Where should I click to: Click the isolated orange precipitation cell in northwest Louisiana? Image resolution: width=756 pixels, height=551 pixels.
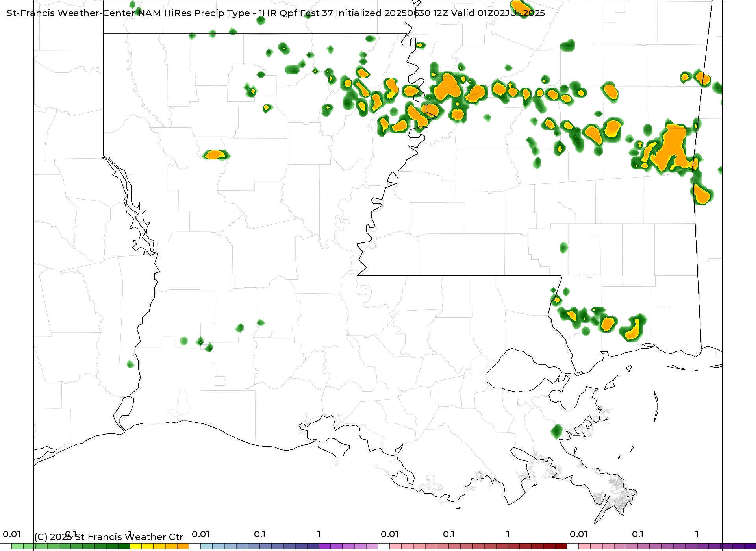tap(215, 154)
